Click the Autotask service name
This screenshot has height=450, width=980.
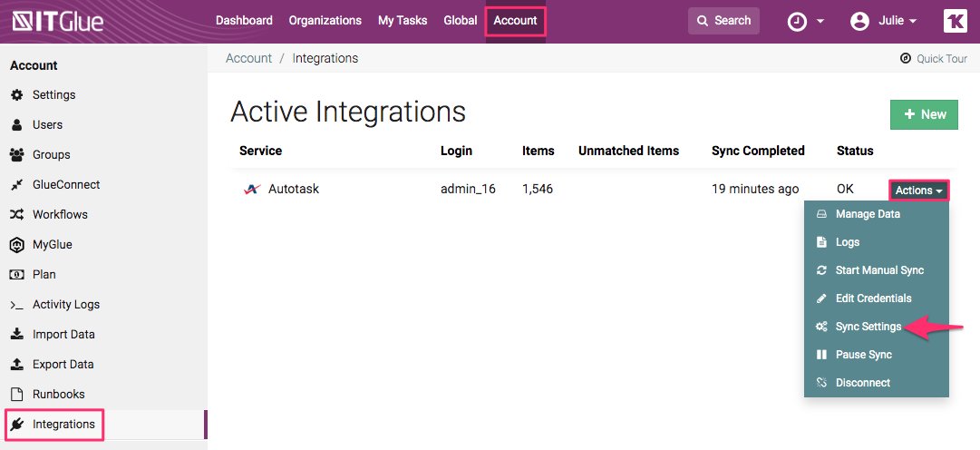pyautogui.click(x=294, y=189)
